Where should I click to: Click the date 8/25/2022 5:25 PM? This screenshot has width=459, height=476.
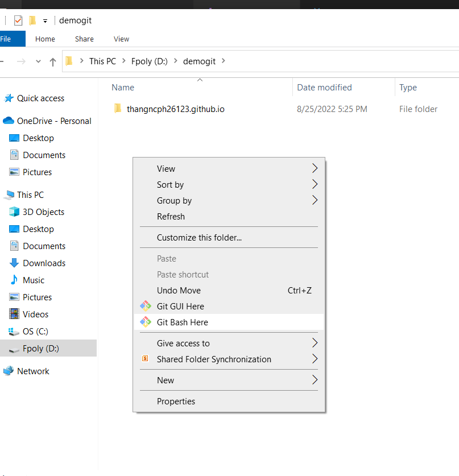(x=332, y=109)
